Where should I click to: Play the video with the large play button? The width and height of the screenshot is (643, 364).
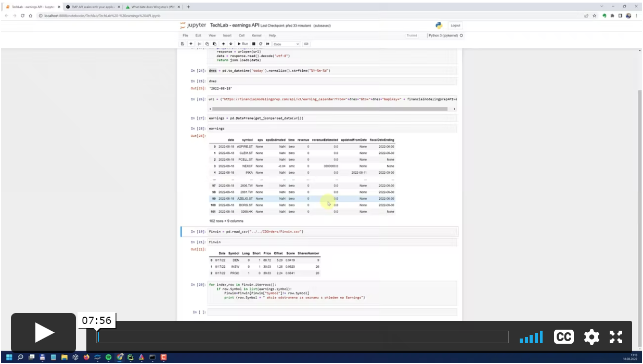pyautogui.click(x=44, y=333)
